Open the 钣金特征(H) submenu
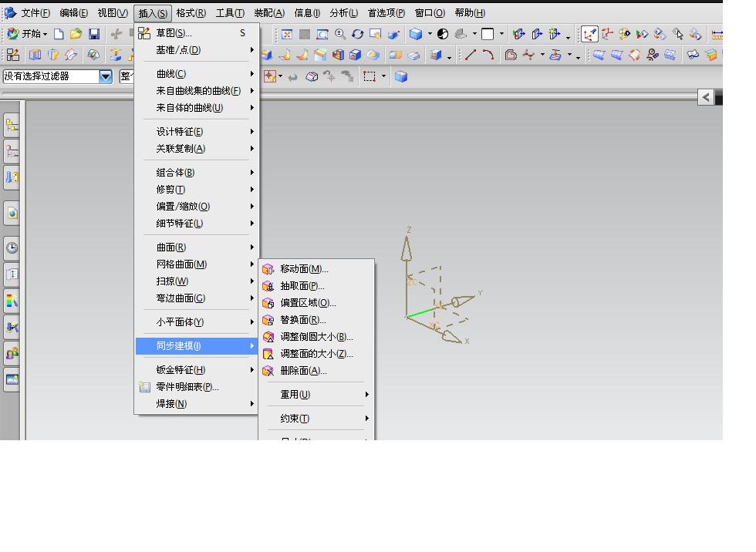Screen dimensions: 756x552 click(197, 370)
